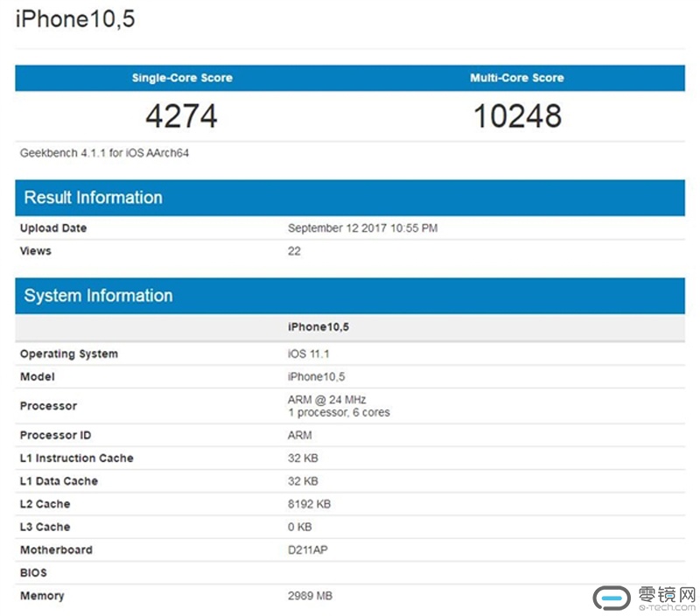
Task: Click the multi-core score 10248
Action: click(x=517, y=116)
